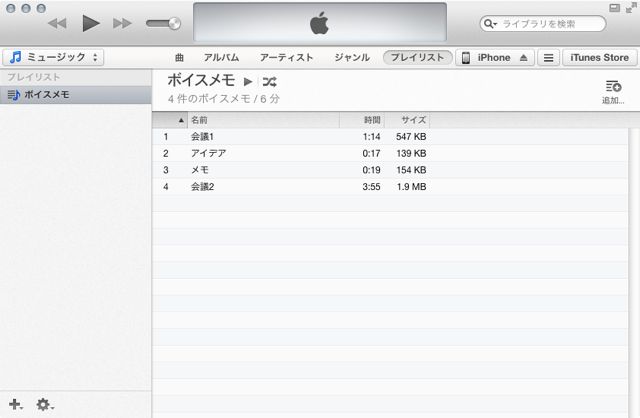Select the メモ track row
The image size is (640, 418).
[390, 170]
